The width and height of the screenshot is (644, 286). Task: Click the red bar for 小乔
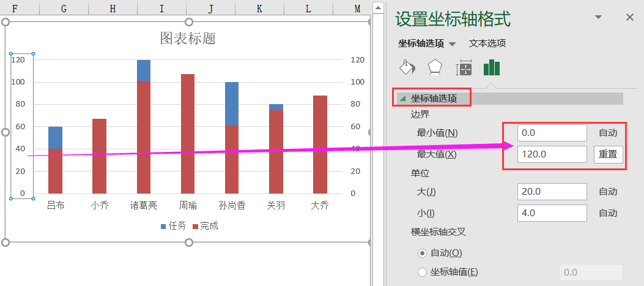tap(100, 156)
